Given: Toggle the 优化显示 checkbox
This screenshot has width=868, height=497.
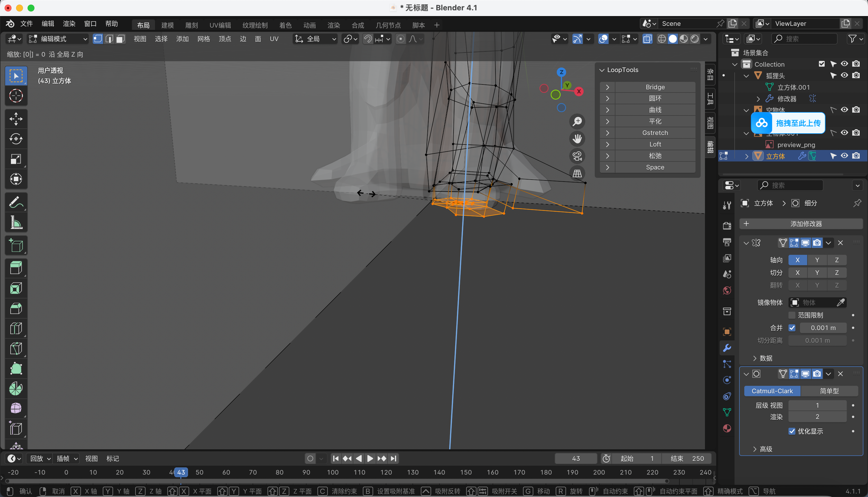Looking at the screenshot, I should coord(792,431).
